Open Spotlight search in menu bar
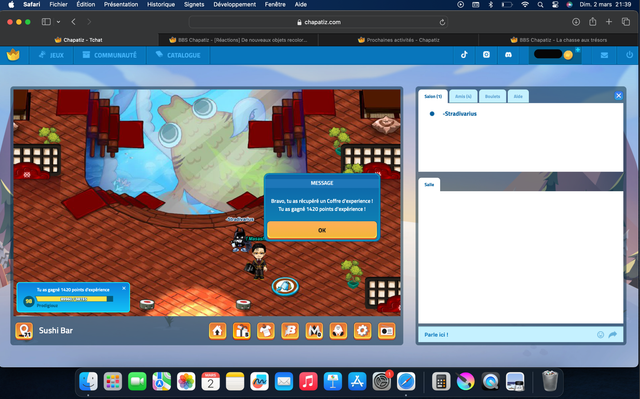This screenshot has height=399, width=640. click(x=540, y=4)
